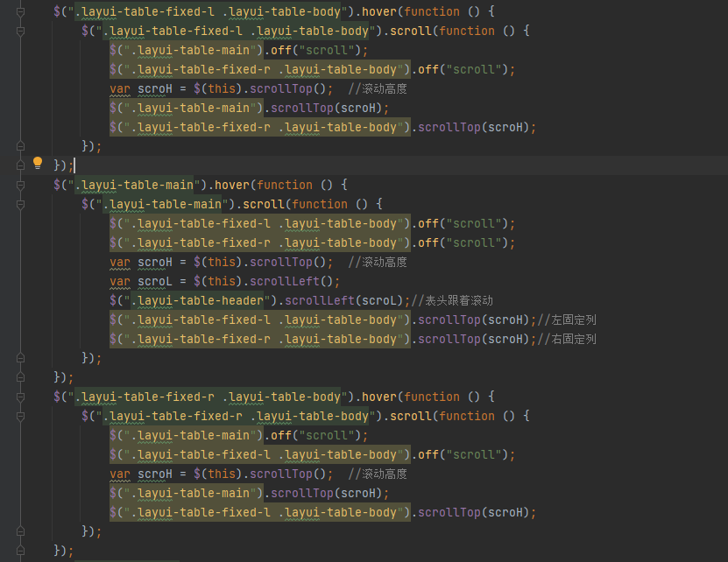Fold the .layui-table-main scroll function block
The height and width of the screenshot is (562, 728).
20,205
